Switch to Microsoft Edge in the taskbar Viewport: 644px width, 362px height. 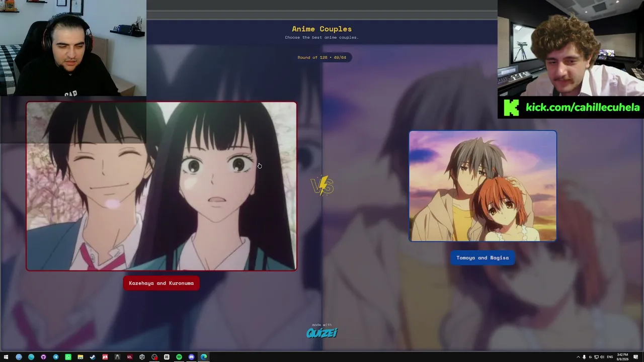click(204, 357)
